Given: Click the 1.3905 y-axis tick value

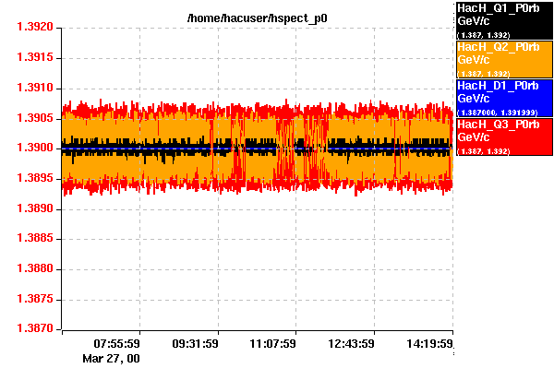Looking at the screenshot, I should coord(32,118).
